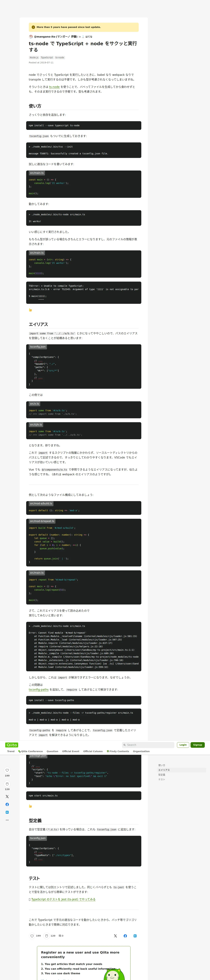Click the sidebar like count 199
Viewport: 210px width, 980px height.
(7, 776)
